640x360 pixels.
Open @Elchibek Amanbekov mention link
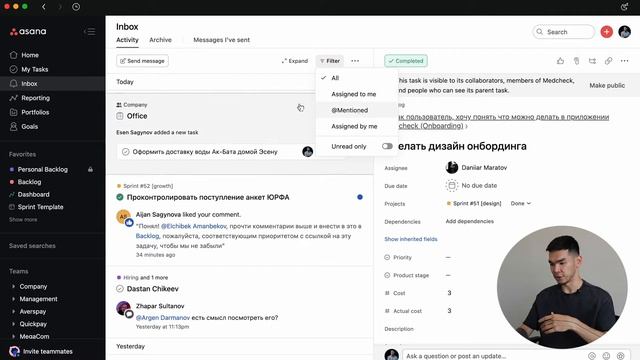[193, 226]
